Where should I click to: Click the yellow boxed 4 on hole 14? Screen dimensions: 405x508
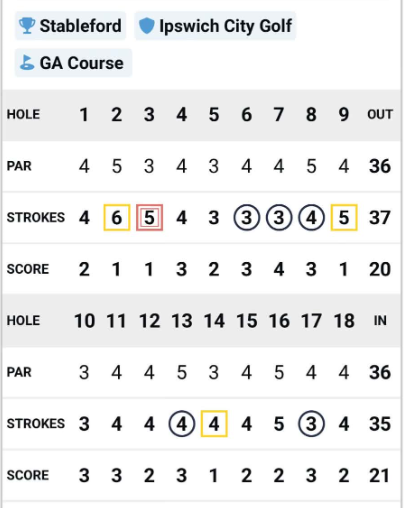214,424
